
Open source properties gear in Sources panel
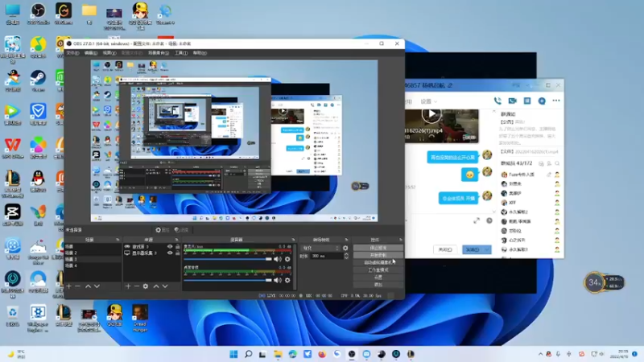pyautogui.click(x=146, y=286)
